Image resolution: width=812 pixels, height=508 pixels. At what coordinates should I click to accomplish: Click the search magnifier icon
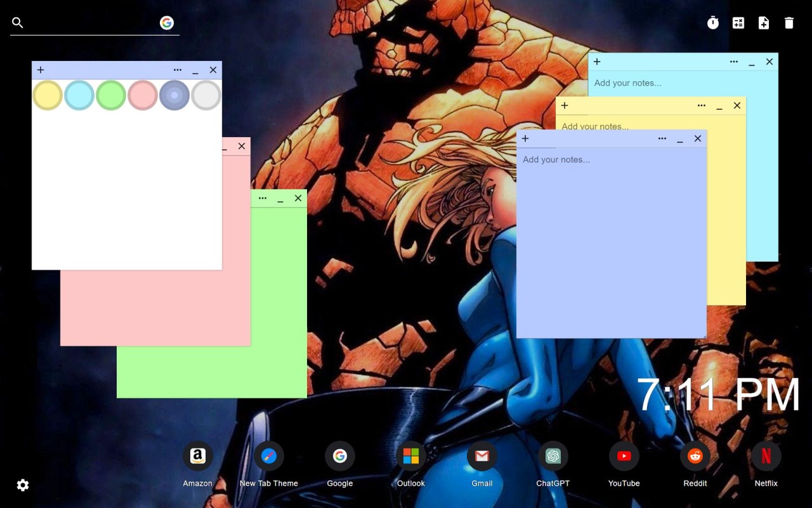click(x=18, y=23)
